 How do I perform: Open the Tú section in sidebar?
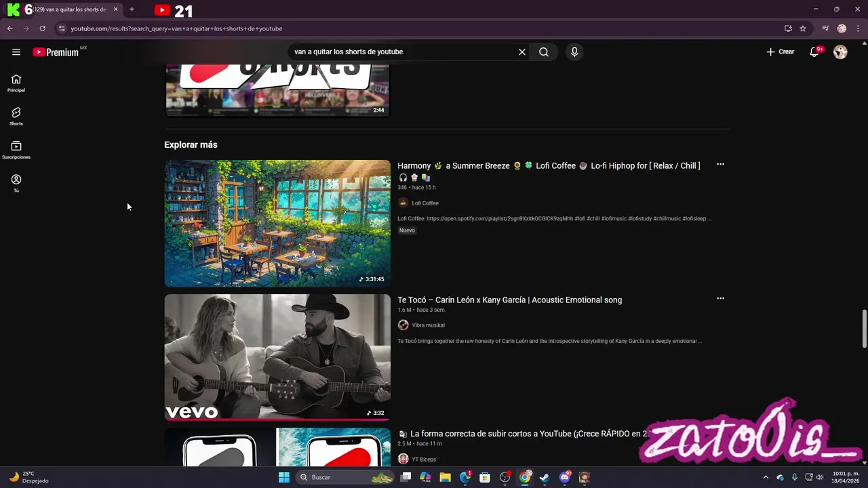16,183
